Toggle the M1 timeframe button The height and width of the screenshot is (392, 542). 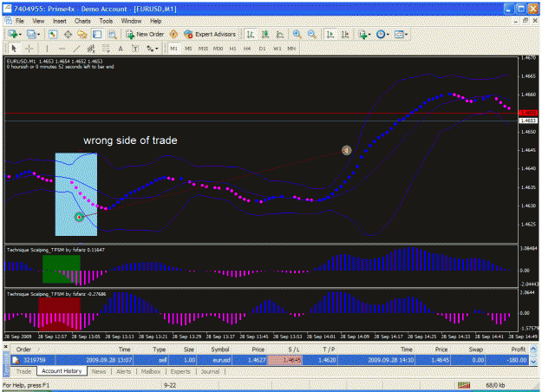pyautogui.click(x=173, y=49)
